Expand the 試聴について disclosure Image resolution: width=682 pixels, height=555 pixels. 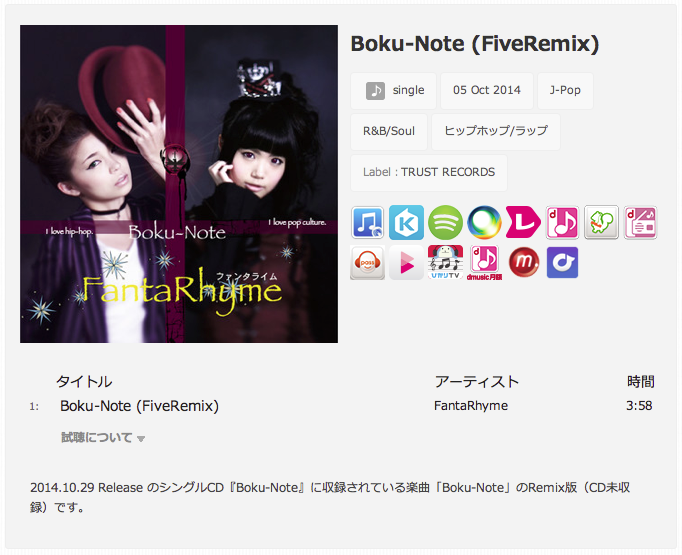103,438
